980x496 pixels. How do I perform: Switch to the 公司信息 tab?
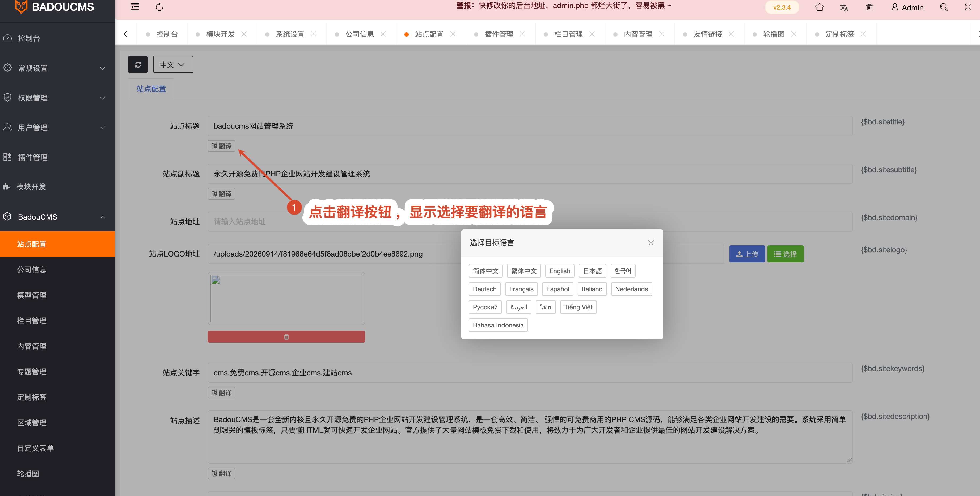pyautogui.click(x=360, y=34)
